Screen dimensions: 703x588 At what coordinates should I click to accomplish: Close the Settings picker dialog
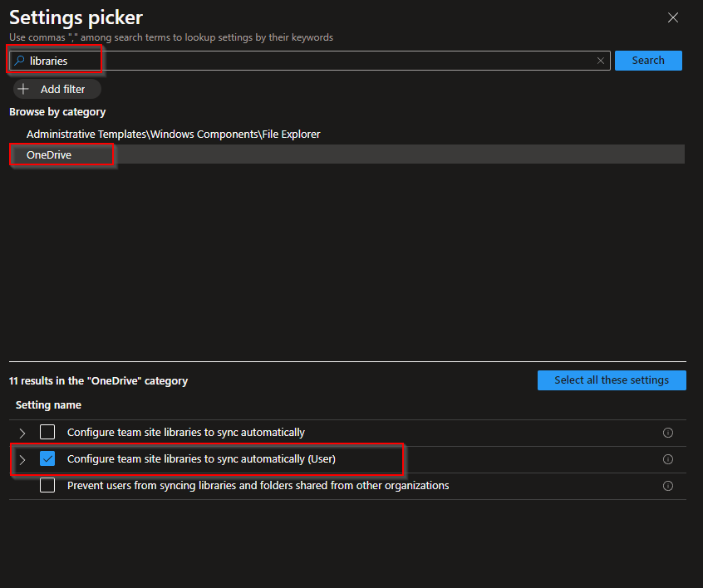(x=673, y=17)
